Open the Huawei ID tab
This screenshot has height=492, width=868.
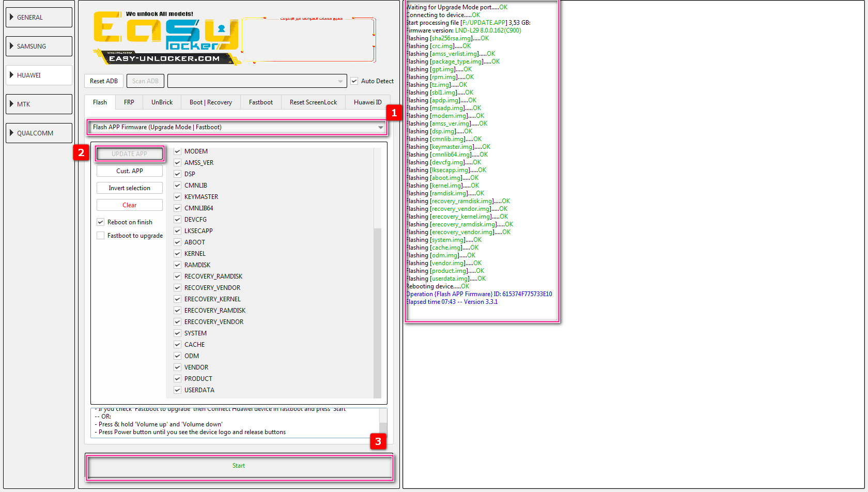click(368, 102)
